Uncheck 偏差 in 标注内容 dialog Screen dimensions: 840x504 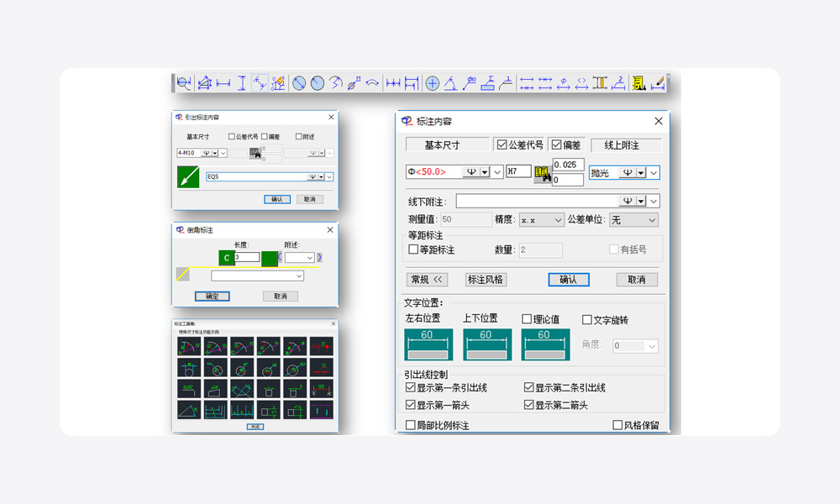[x=557, y=144]
